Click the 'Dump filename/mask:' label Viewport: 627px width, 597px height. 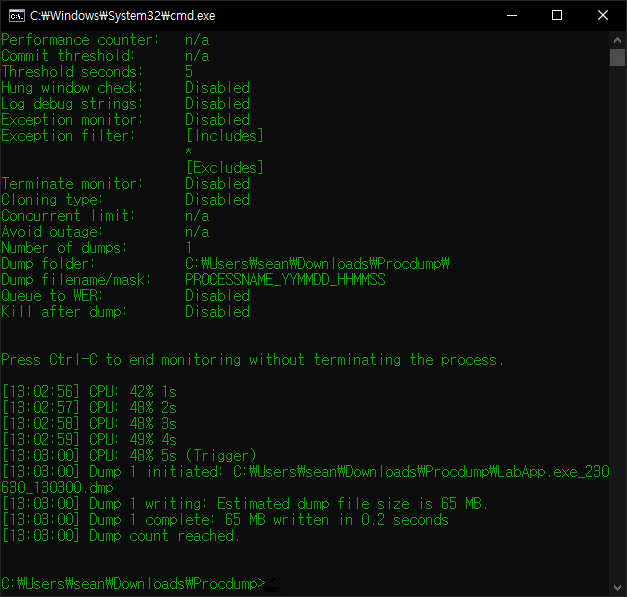tap(76, 280)
